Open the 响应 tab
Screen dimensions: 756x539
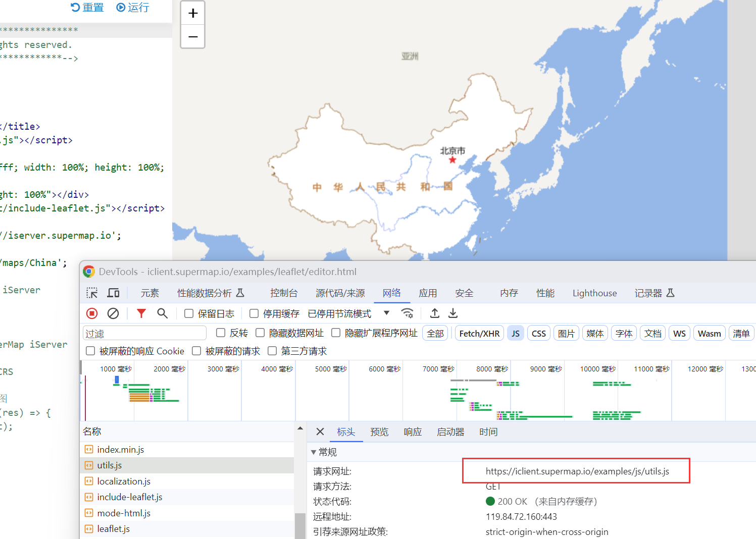[x=412, y=432]
